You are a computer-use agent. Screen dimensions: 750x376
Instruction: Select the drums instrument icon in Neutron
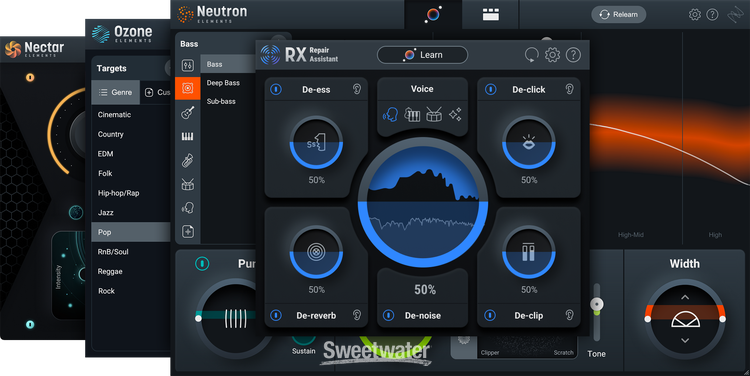tap(188, 184)
